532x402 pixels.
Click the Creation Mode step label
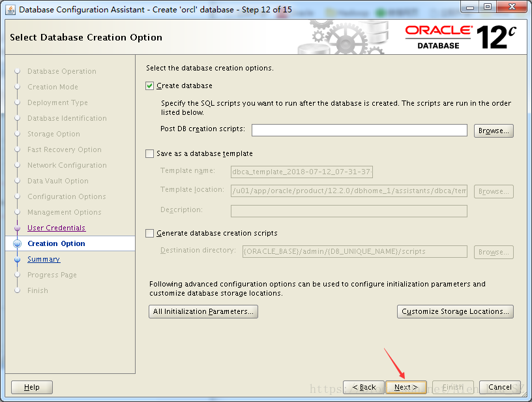click(53, 87)
